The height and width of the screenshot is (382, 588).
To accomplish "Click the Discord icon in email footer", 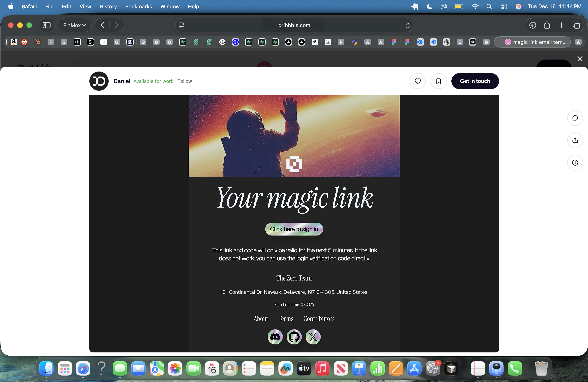I will click(x=275, y=337).
